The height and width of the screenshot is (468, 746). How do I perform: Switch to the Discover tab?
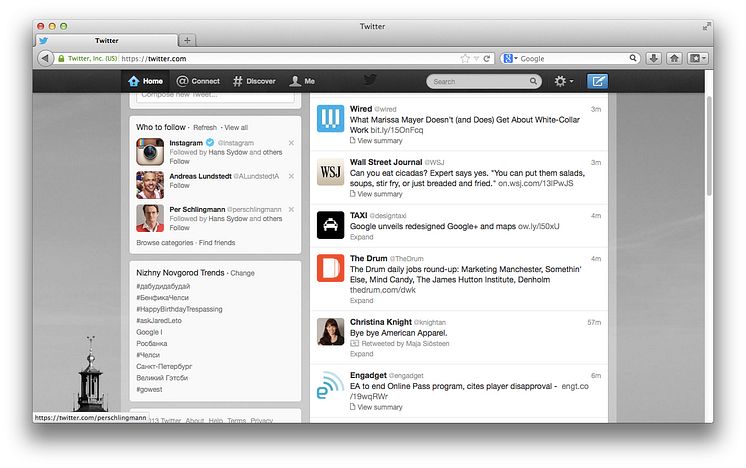coord(254,81)
